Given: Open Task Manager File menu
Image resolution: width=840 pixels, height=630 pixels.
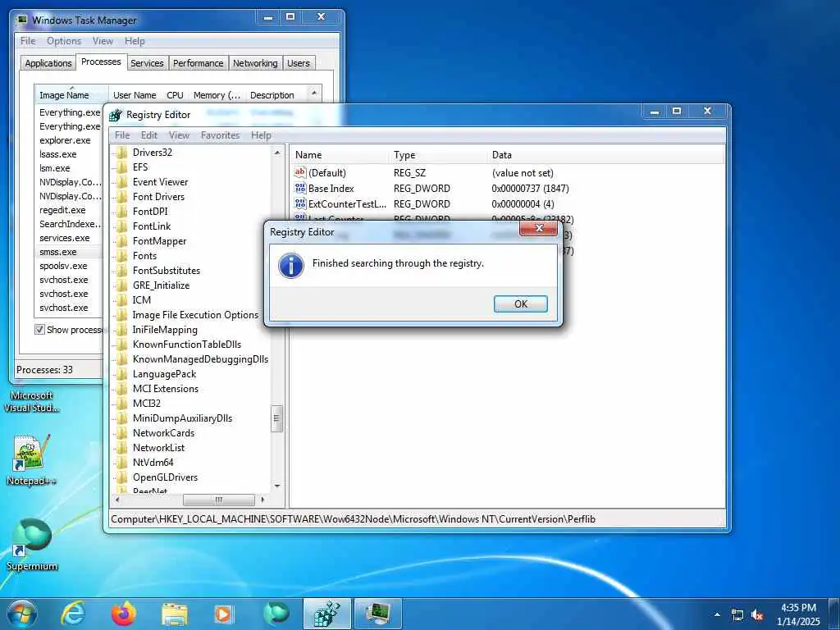Looking at the screenshot, I should (x=28, y=41).
